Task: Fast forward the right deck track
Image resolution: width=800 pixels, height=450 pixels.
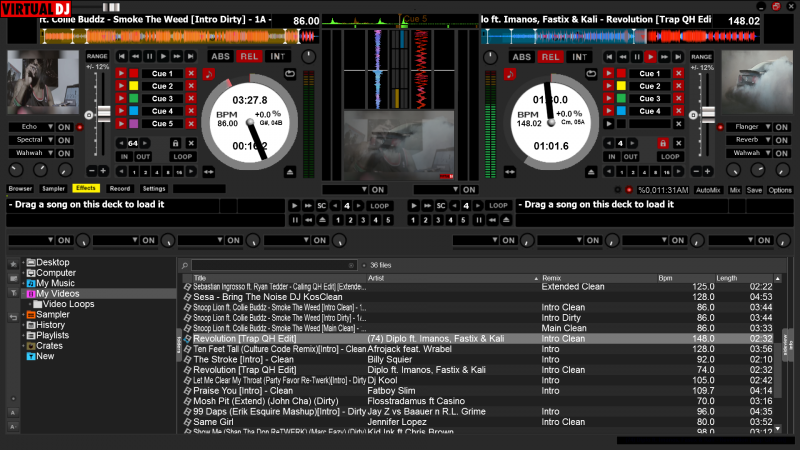Action: click(x=664, y=57)
